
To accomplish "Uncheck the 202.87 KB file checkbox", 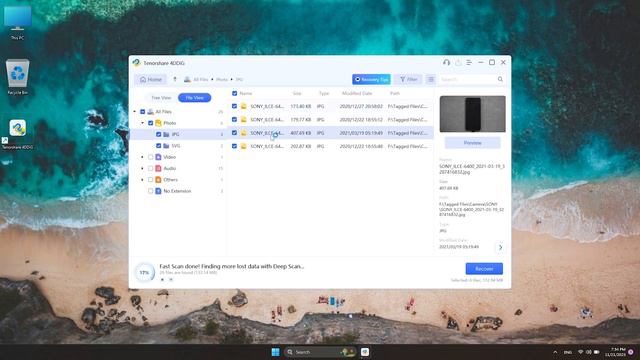I will (234, 146).
